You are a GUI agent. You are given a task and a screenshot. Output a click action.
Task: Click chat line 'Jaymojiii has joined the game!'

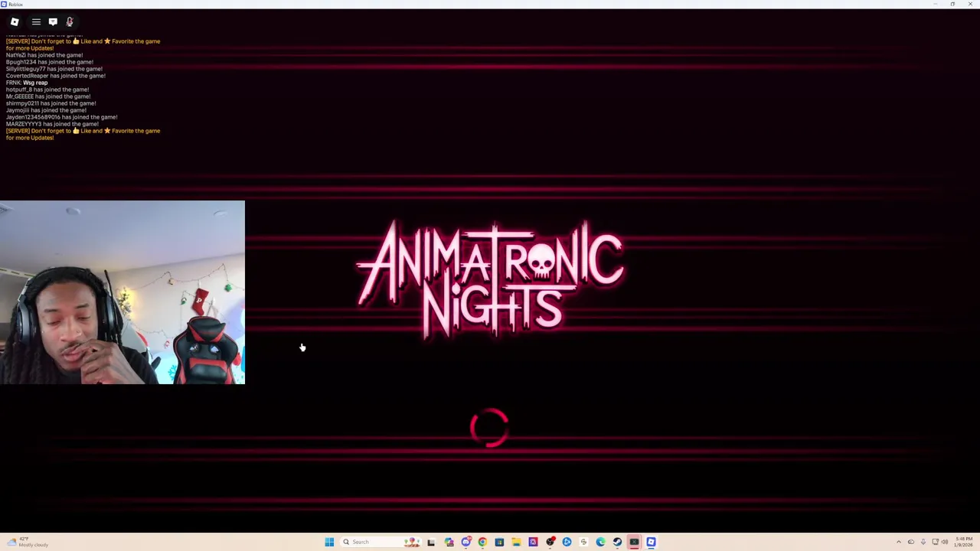click(47, 110)
